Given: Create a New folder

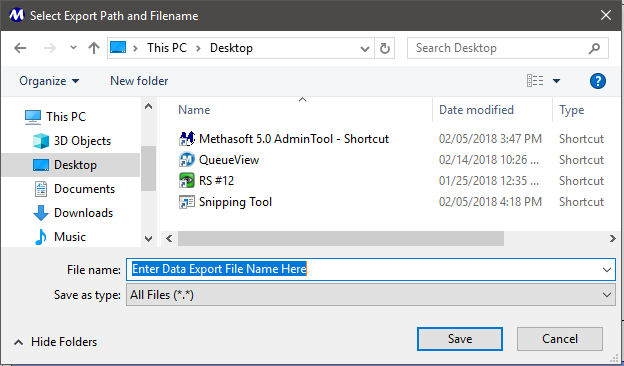Looking at the screenshot, I should (x=139, y=81).
